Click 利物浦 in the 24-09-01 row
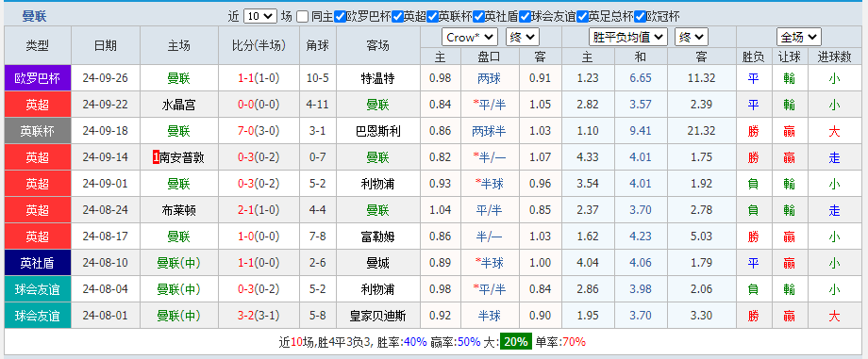Screen dimensions: 868x359 [378, 184]
